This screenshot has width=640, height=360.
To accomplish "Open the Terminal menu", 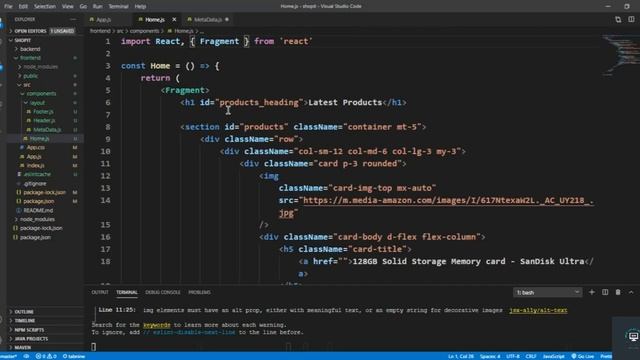I will tap(118, 7).
